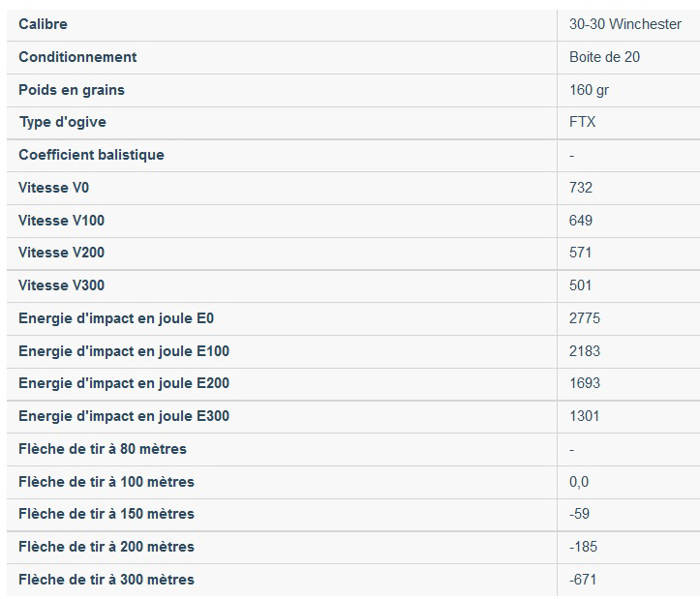Select the -185 value cell
This screenshot has width=700, height=599.
[x=583, y=547]
